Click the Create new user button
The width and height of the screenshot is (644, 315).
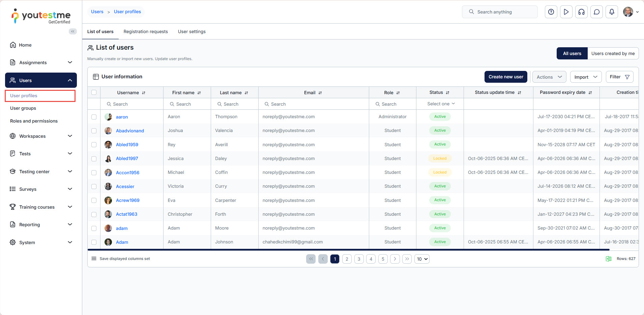[506, 77]
